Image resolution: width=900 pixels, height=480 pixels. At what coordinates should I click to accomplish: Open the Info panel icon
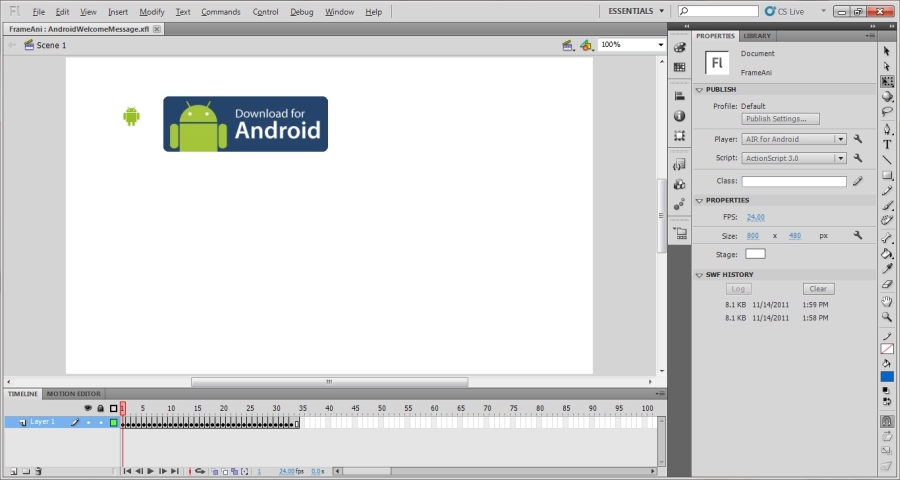coord(680,116)
